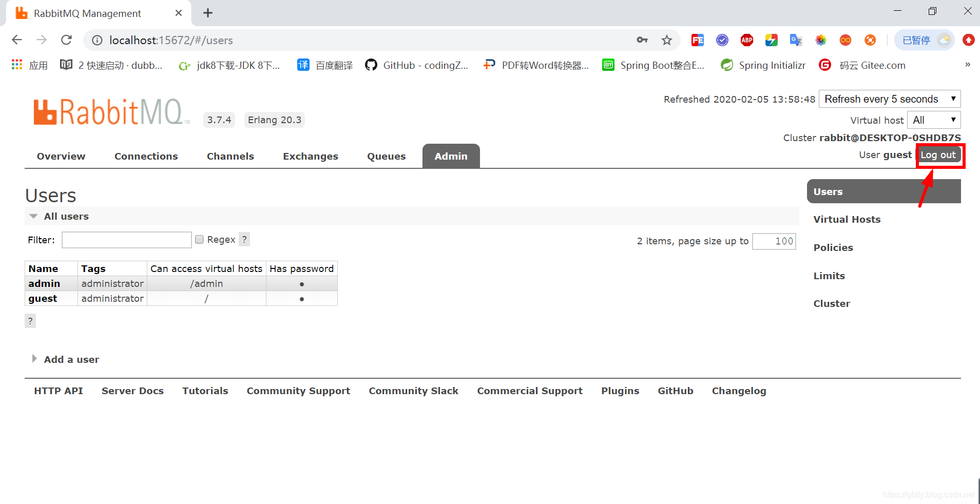
Task: Sort users by the Name column
Action: pos(43,268)
